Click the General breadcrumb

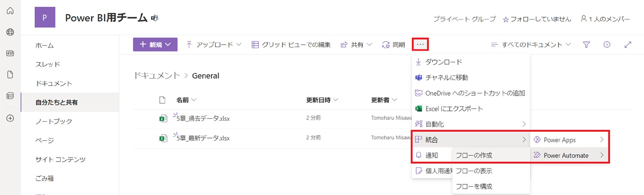(x=206, y=76)
